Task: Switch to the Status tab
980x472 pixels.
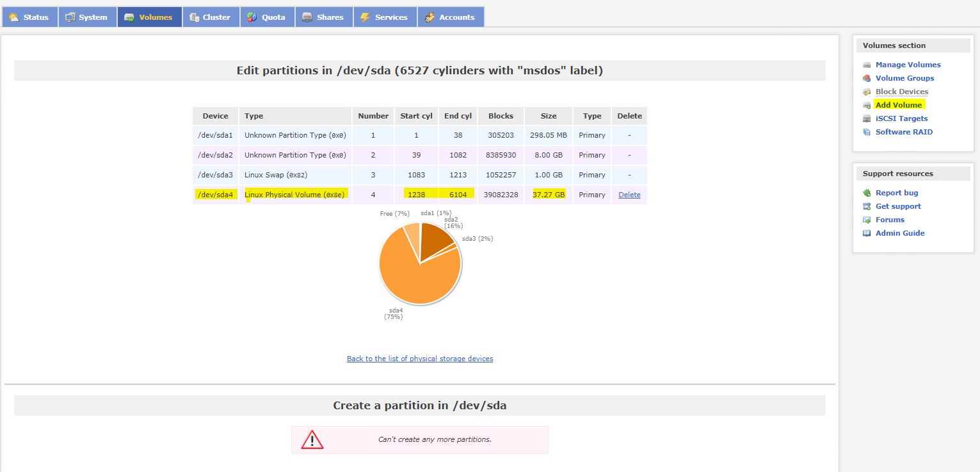Action: pos(29,17)
